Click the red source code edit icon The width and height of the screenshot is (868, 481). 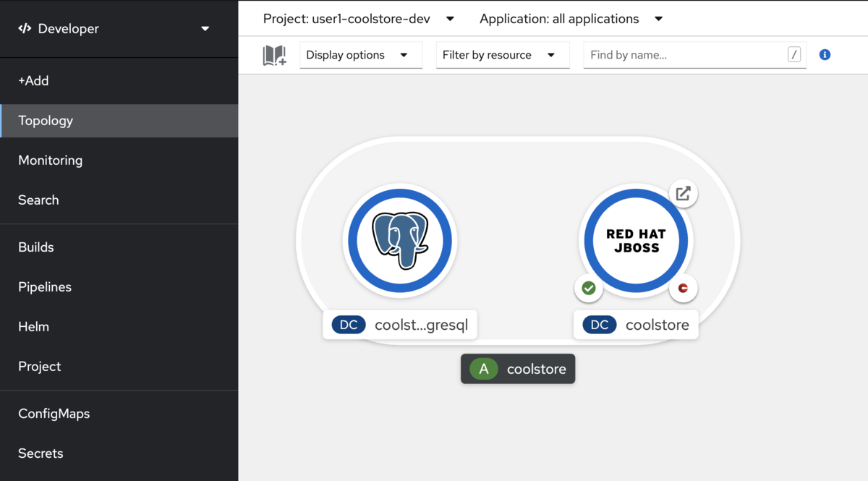[683, 288]
